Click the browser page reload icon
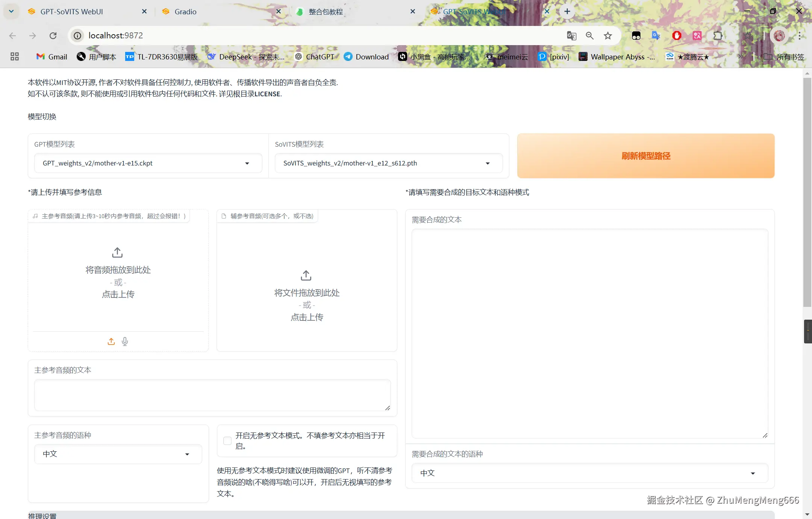 click(53, 35)
